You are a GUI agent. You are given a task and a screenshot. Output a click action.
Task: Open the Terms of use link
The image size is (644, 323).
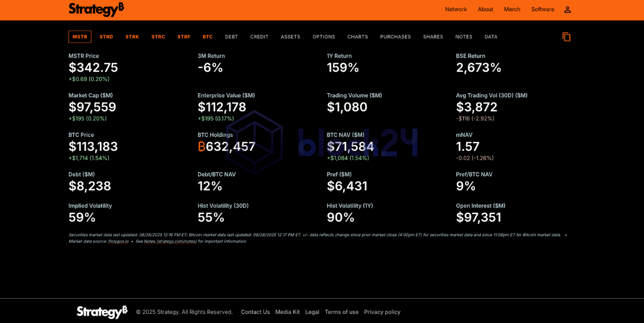342,312
